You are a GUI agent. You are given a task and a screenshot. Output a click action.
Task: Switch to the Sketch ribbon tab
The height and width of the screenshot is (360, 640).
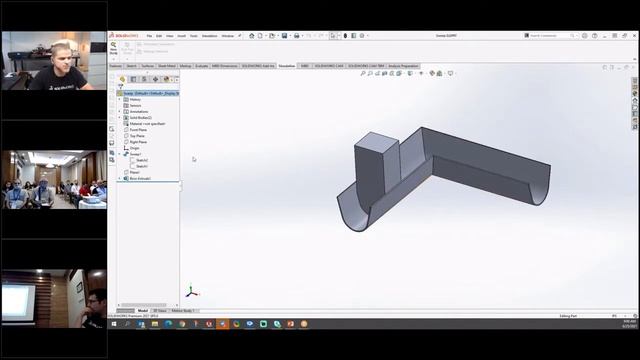(x=131, y=66)
